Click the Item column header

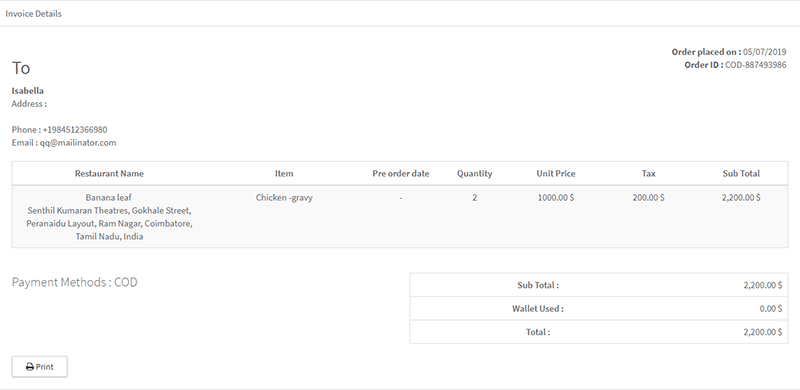284,174
